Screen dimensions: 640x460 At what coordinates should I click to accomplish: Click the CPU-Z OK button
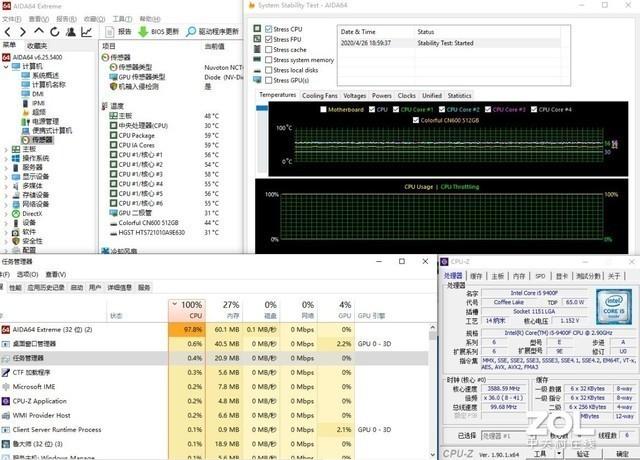point(622,453)
